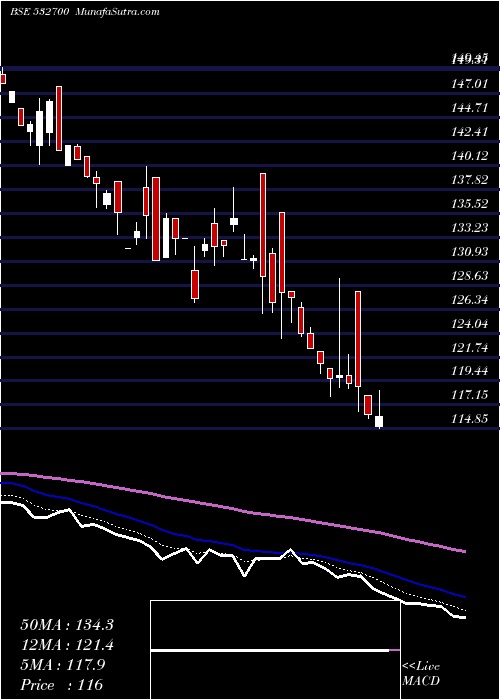Screen dimensions: 500x700
Task: Click the BSE 532700 ticker label
Action: click(x=39, y=12)
